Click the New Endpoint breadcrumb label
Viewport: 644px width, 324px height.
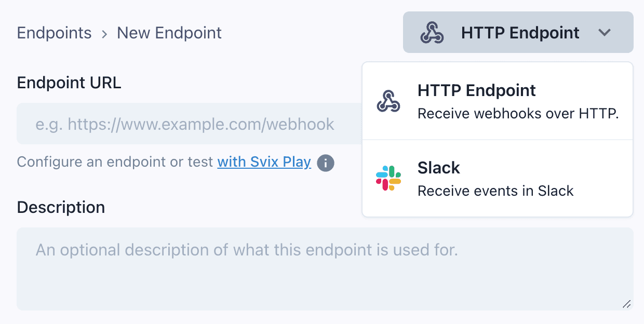169,33
